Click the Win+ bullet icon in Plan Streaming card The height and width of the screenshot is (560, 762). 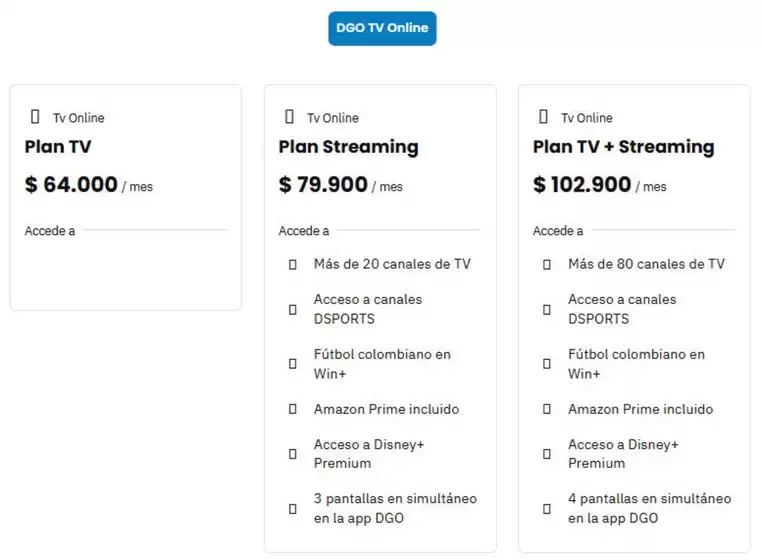point(293,364)
